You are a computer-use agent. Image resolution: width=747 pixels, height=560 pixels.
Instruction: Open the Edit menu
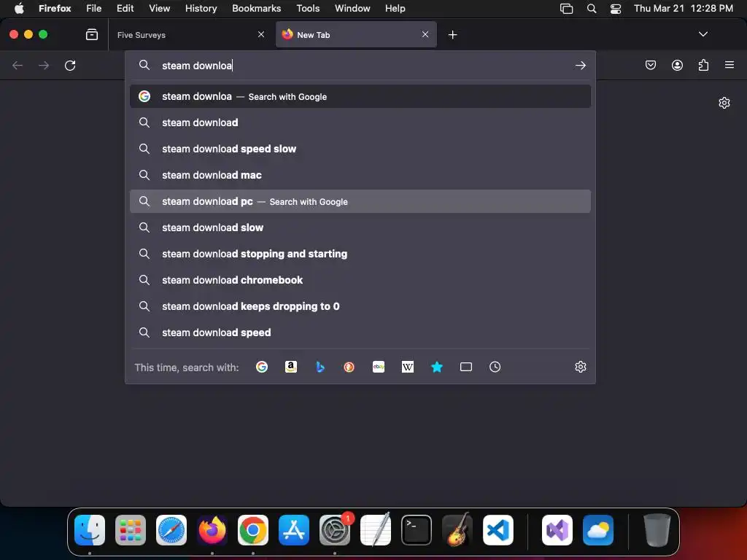click(x=125, y=8)
